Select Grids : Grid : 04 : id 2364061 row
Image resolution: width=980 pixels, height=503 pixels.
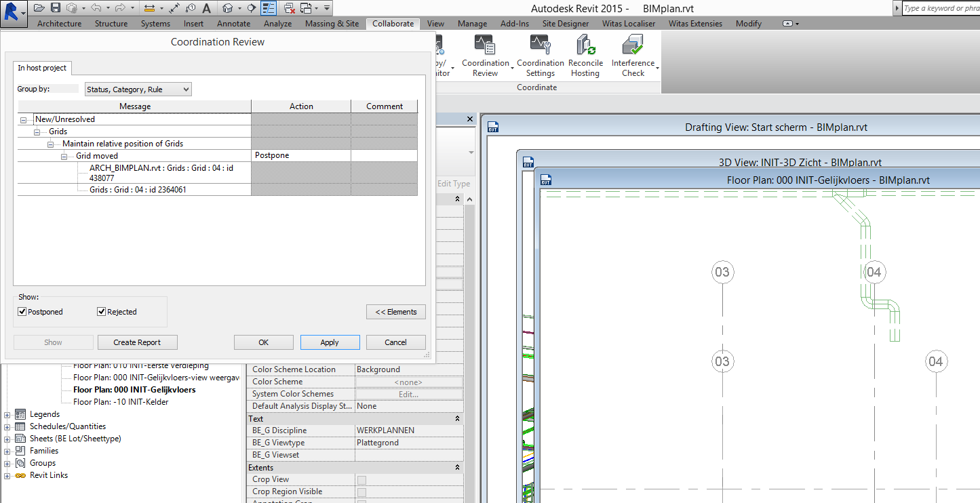[138, 190]
